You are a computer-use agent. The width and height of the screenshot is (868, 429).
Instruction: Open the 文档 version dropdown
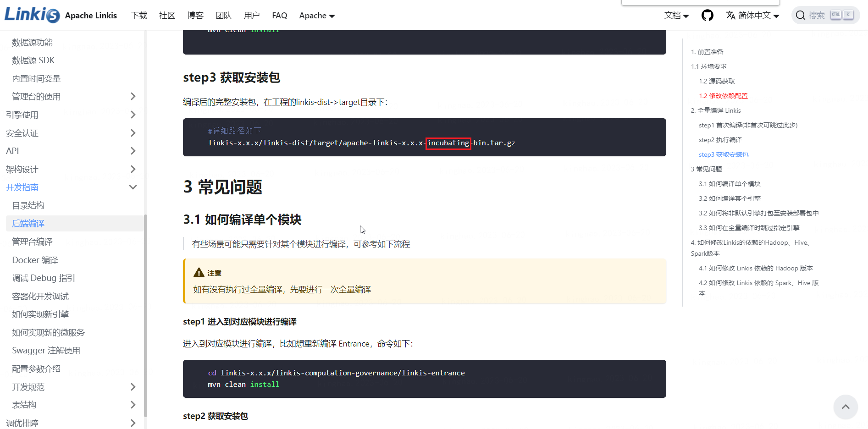(x=677, y=16)
